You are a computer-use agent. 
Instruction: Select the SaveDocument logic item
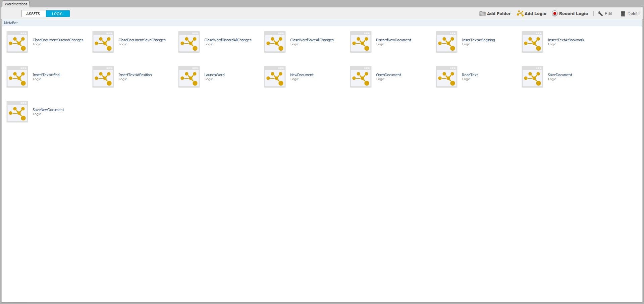click(x=532, y=77)
